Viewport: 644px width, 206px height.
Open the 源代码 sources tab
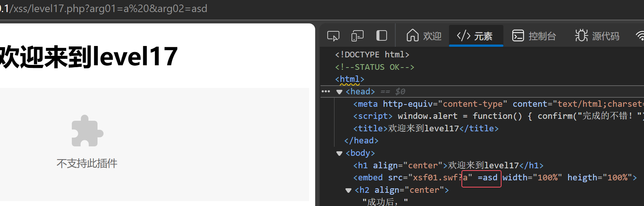coord(597,36)
